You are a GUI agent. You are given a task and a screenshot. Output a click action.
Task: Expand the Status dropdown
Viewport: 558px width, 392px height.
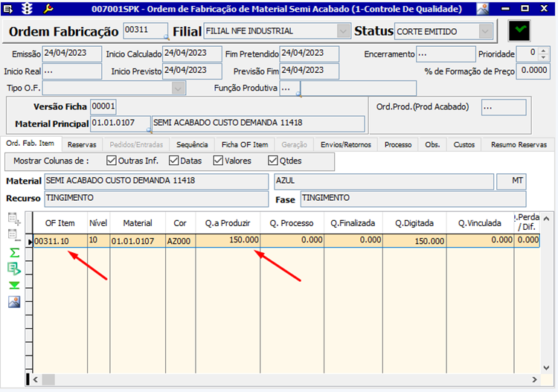pyautogui.click(x=485, y=31)
